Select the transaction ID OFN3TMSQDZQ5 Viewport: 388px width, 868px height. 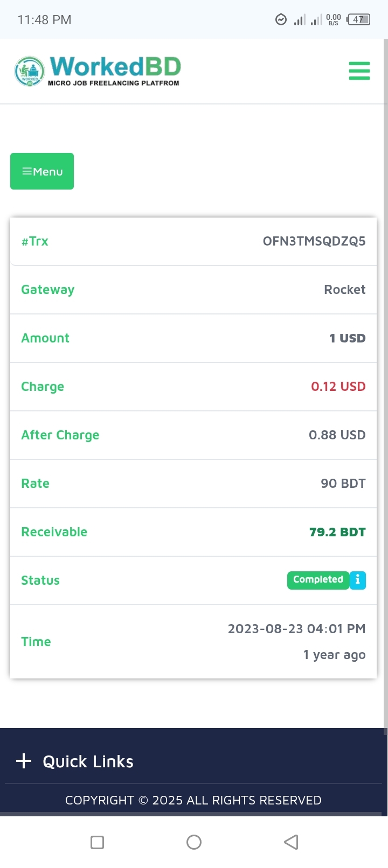click(x=314, y=241)
